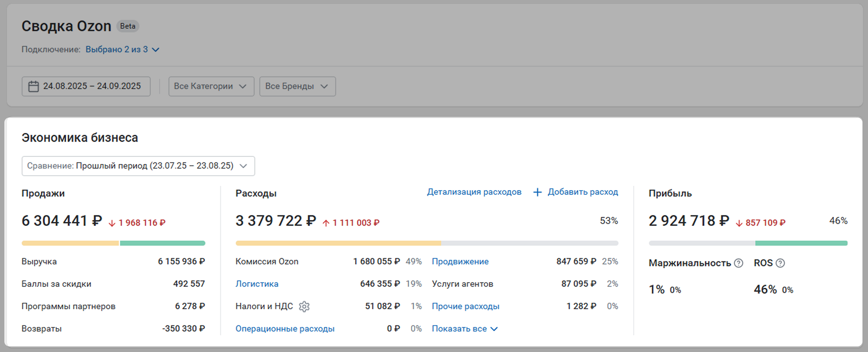The width and height of the screenshot is (868, 352).
Task: Click the green segment of Продажи bar
Action: [162, 243]
